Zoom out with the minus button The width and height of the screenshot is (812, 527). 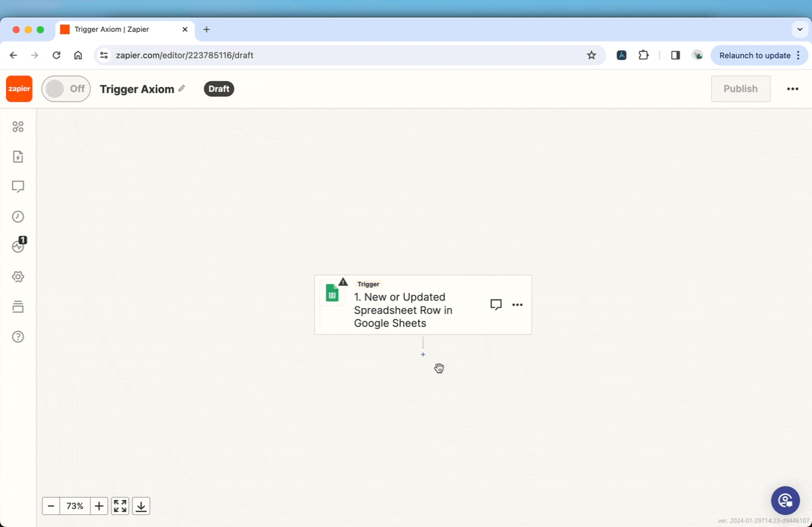[51, 506]
